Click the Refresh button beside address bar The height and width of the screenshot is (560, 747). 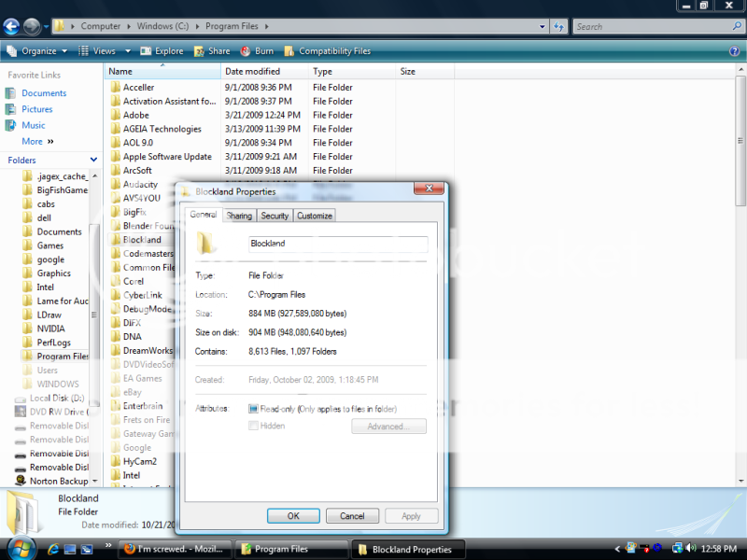point(558,27)
